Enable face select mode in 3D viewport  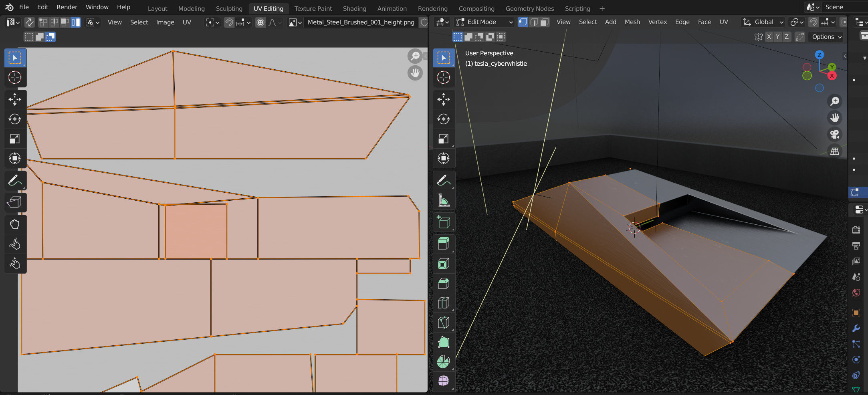(545, 22)
